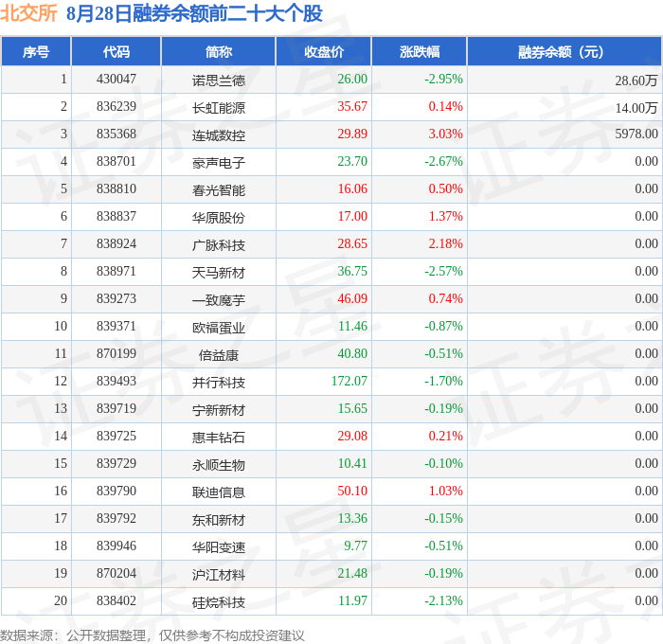This screenshot has height=644, width=663.
Task: Click the 简称 column header
Action: coord(219,52)
